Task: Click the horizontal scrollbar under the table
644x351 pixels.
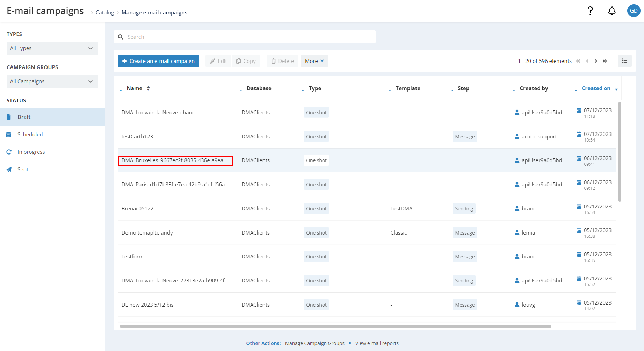Action: point(335,326)
